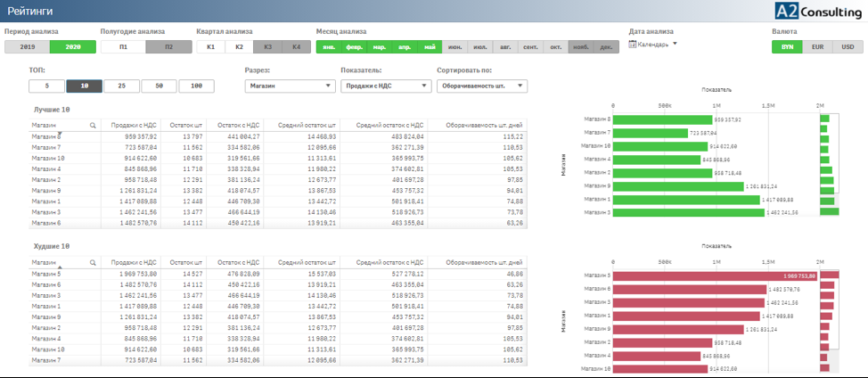Screen dimensions: 868x378
Task: Click value 959 357,92 in Лучшие 10 table
Action: click(x=140, y=136)
